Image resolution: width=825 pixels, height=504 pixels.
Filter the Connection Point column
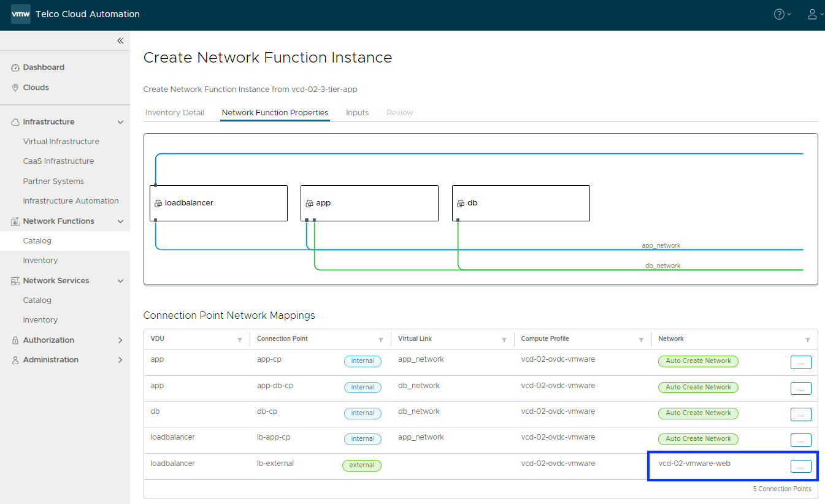pyautogui.click(x=381, y=340)
